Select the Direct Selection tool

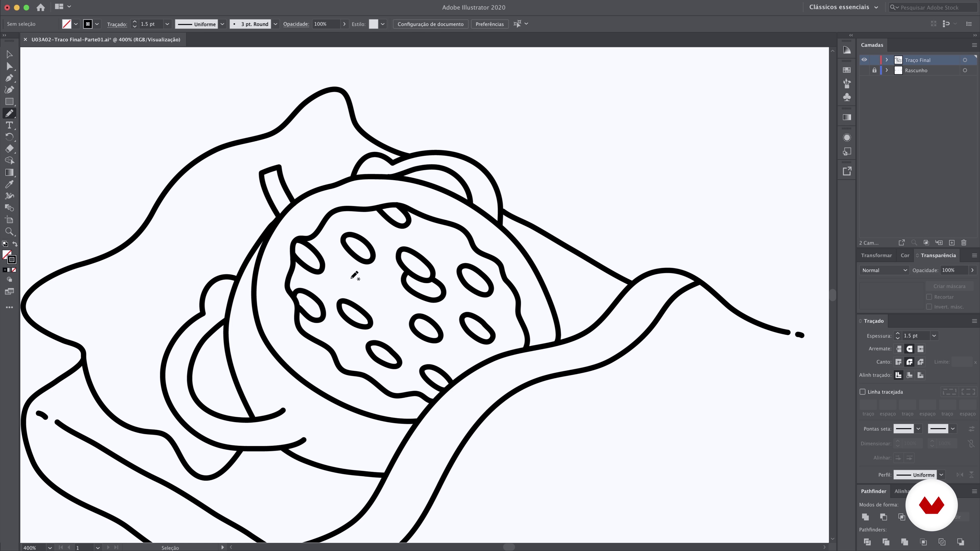9,66
